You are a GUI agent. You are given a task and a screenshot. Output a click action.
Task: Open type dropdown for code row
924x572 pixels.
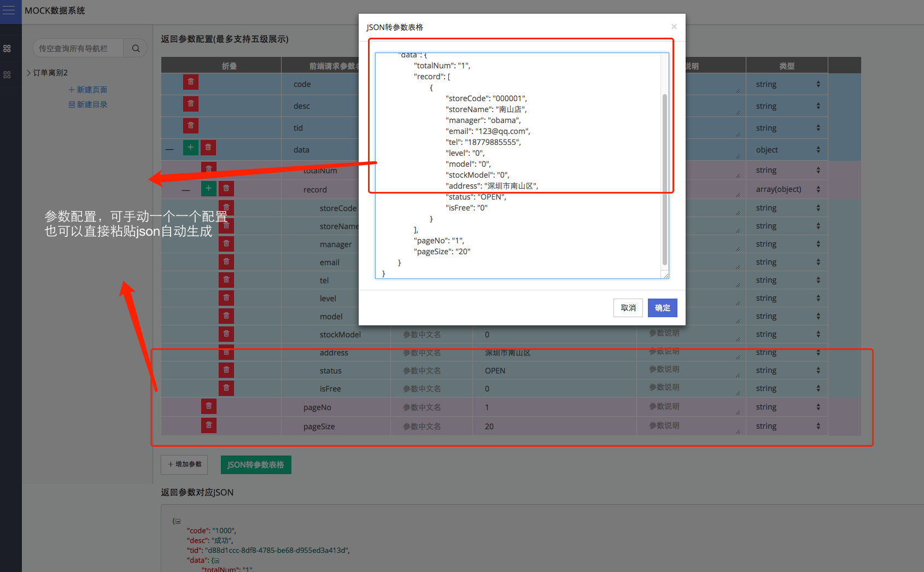[x=787, y=84]
